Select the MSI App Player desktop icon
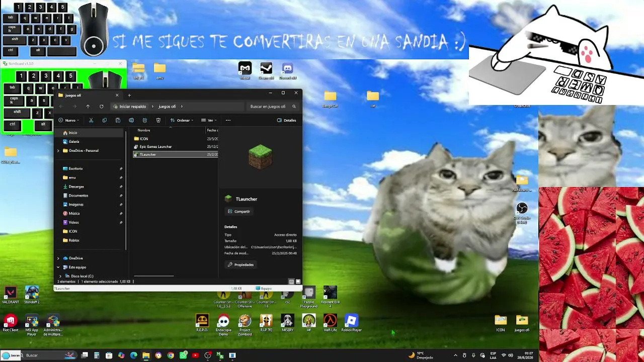Viewport: 644px width, 362px height. click(x=32, y=325)
